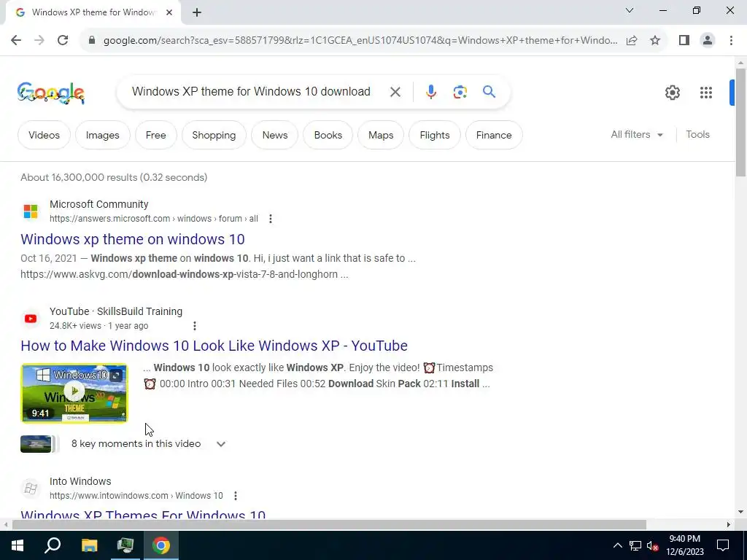Open the network tray icon
This screenshot has height=560, width=747.
point(635,545)
